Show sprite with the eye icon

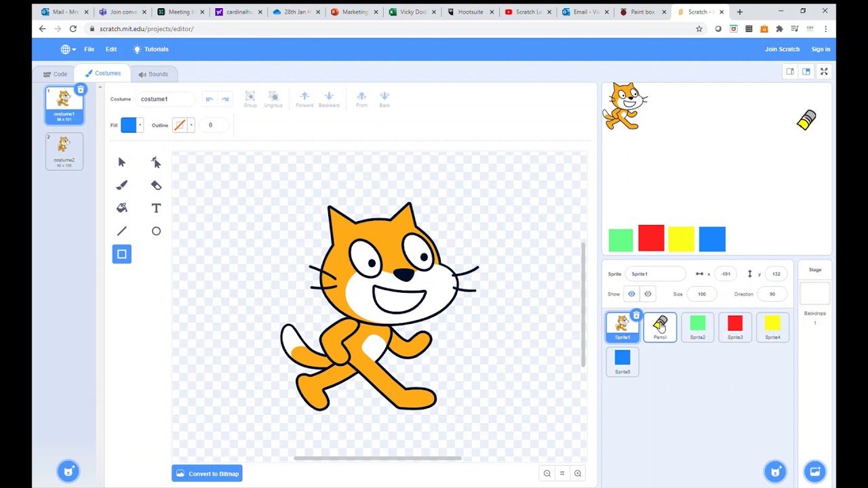[631, 294]
